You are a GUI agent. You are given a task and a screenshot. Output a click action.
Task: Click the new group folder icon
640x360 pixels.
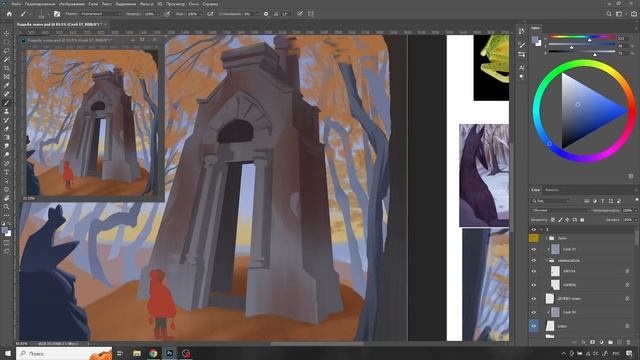(610, 342)
